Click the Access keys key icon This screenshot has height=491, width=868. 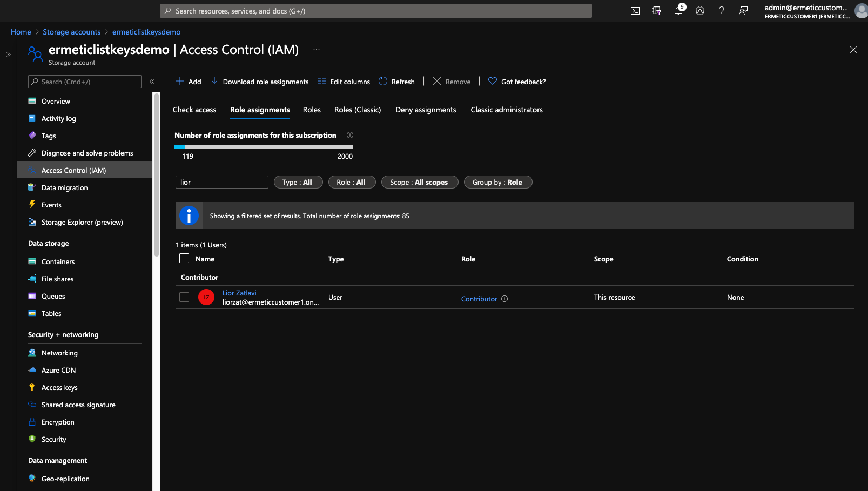click(32, 387)
